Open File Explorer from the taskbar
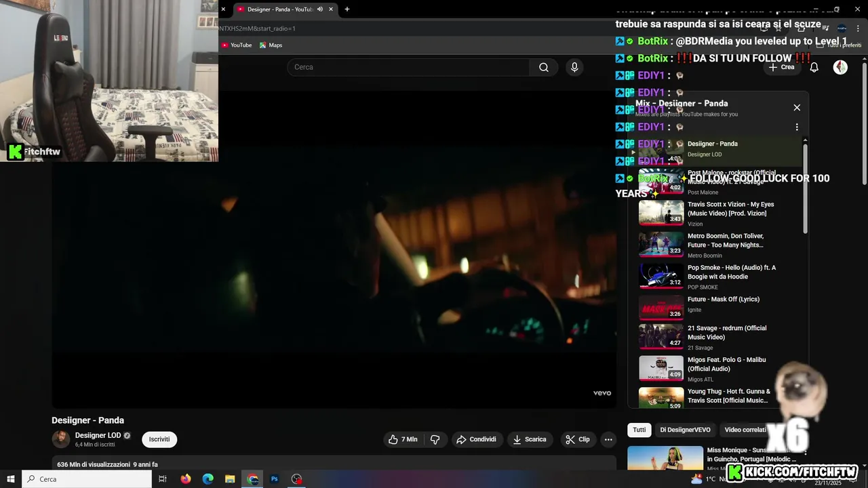Viewport: 868px width, 488px height. coord(230,479)
